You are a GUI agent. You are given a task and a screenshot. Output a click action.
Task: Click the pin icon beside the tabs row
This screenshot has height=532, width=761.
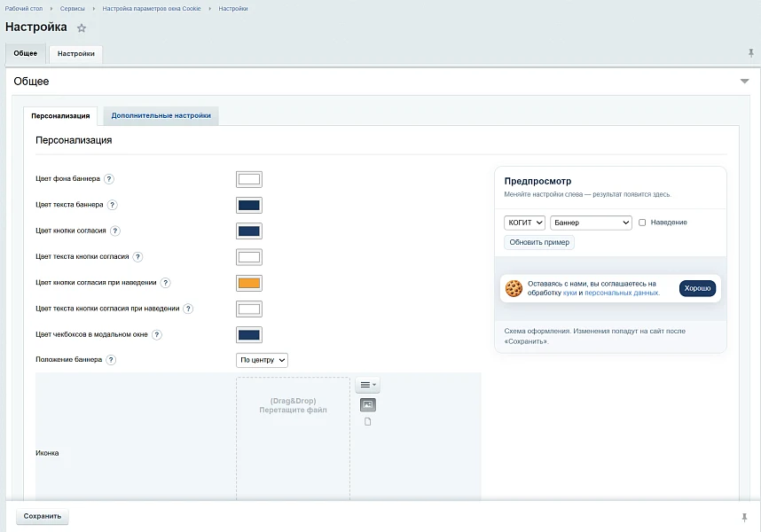pyautogui.click(x=751, y=53)
